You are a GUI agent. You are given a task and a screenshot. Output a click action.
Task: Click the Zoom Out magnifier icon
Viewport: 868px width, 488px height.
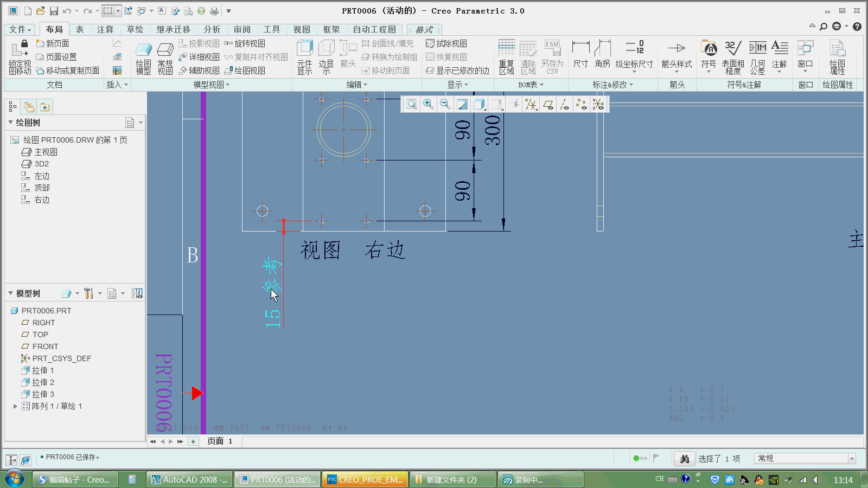point(445,104)
